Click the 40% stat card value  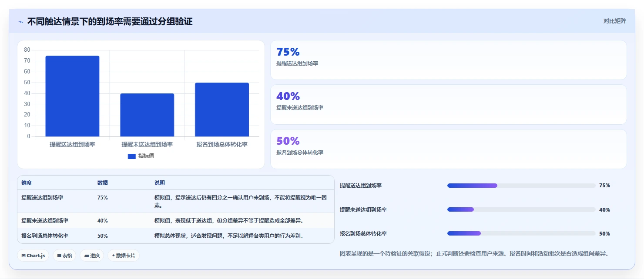click(288, 96)
